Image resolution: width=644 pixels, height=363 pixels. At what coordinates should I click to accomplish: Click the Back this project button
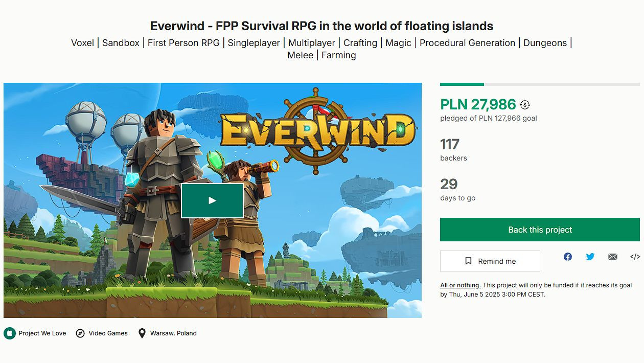click(x=540, y=230)
